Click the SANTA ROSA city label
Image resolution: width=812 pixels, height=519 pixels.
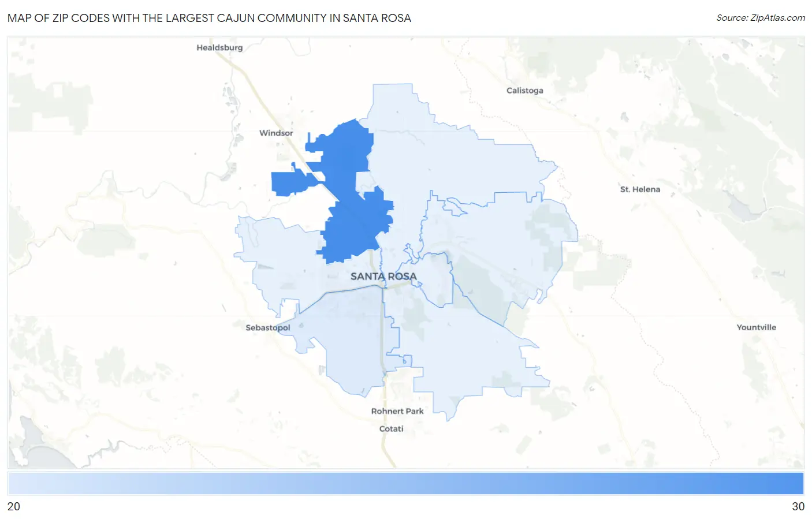pos(383,277)
